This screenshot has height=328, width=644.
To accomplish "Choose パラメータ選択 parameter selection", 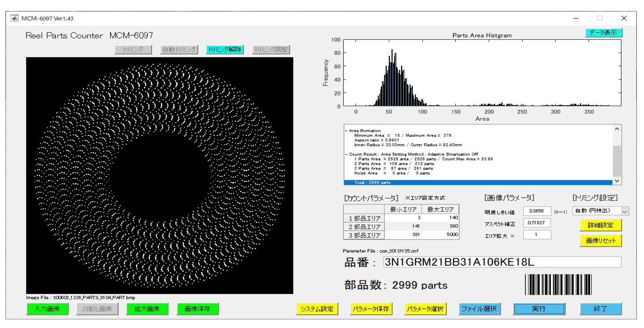I will (x=425, y=309).
